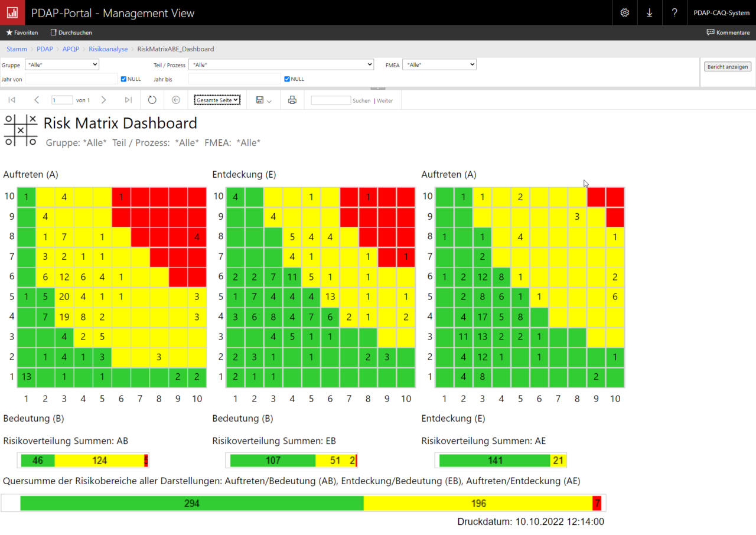The width and height of the screenshot is (756, 535).
Task: Open the Gesamte Seite zoom dropdown
Action: (x=217, y=100)
